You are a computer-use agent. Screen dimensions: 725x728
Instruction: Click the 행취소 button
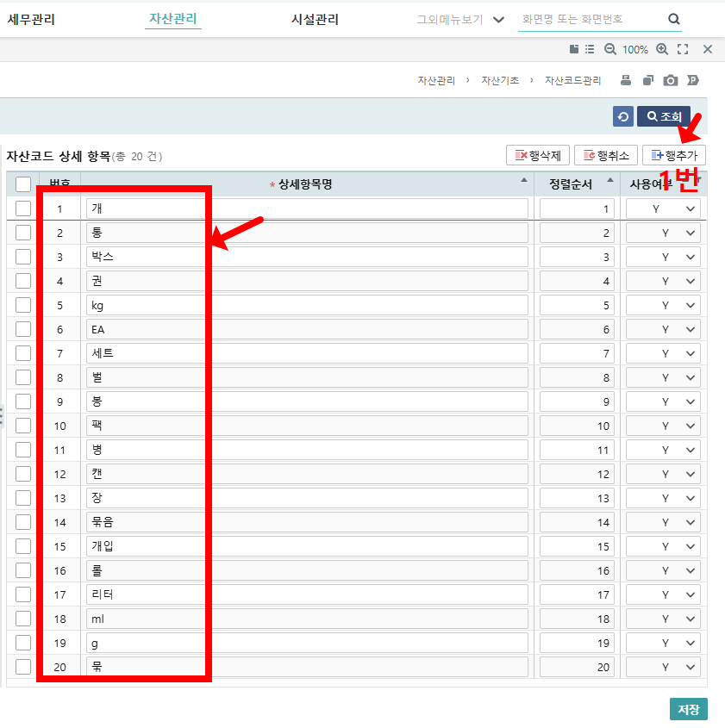[606, 155]
